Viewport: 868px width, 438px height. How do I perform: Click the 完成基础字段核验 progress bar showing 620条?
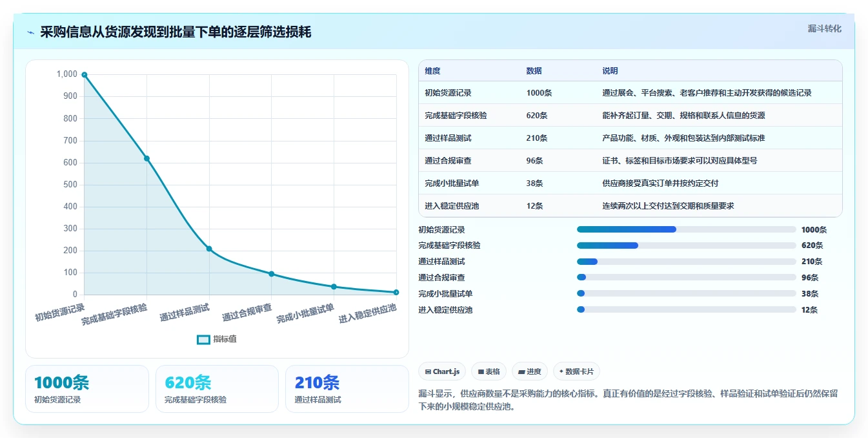[x=687, y=245]
